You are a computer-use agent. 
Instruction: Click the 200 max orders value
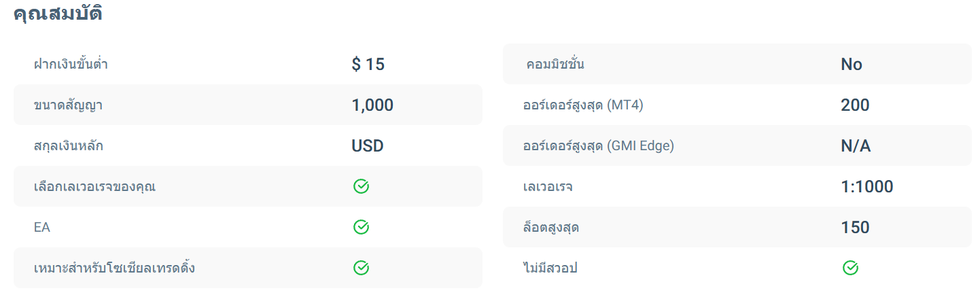click(855, 105)
